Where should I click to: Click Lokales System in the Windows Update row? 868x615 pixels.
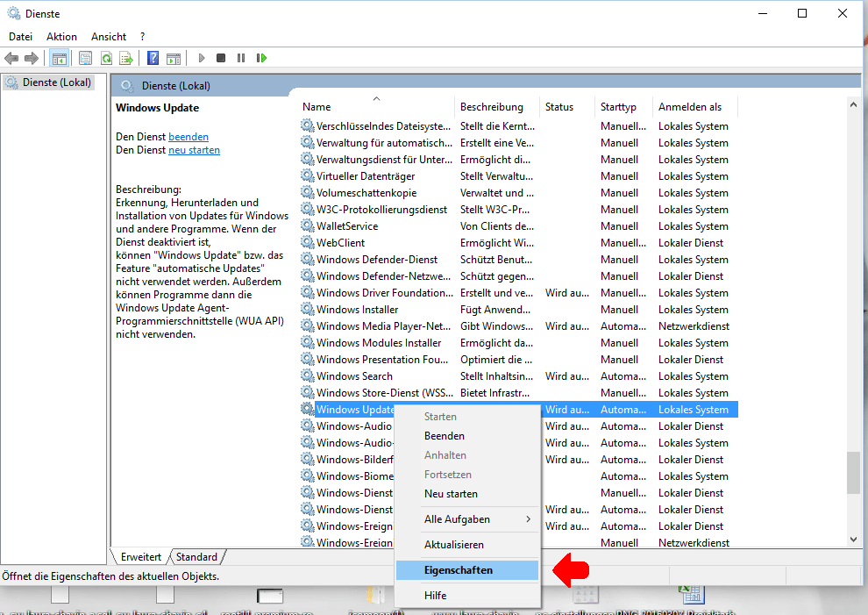tap(693, 410)
